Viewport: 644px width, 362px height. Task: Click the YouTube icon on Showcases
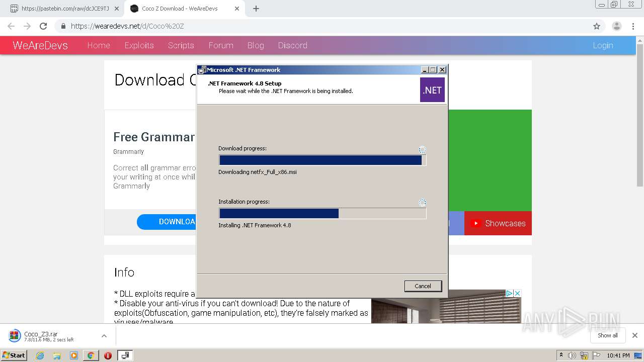click(475, 223)
